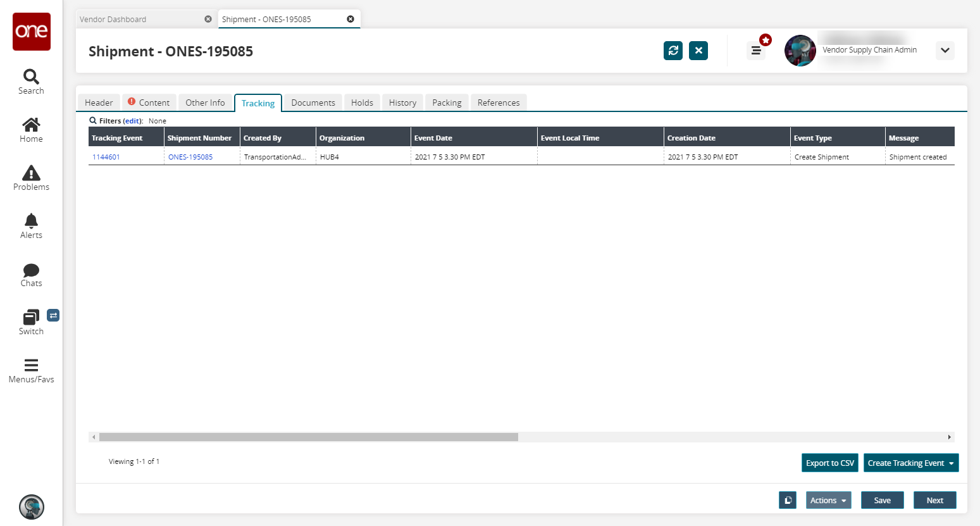Click the horizontal scrollbar thumb
This screenshot has height=526, width=980.
[309, 437]
